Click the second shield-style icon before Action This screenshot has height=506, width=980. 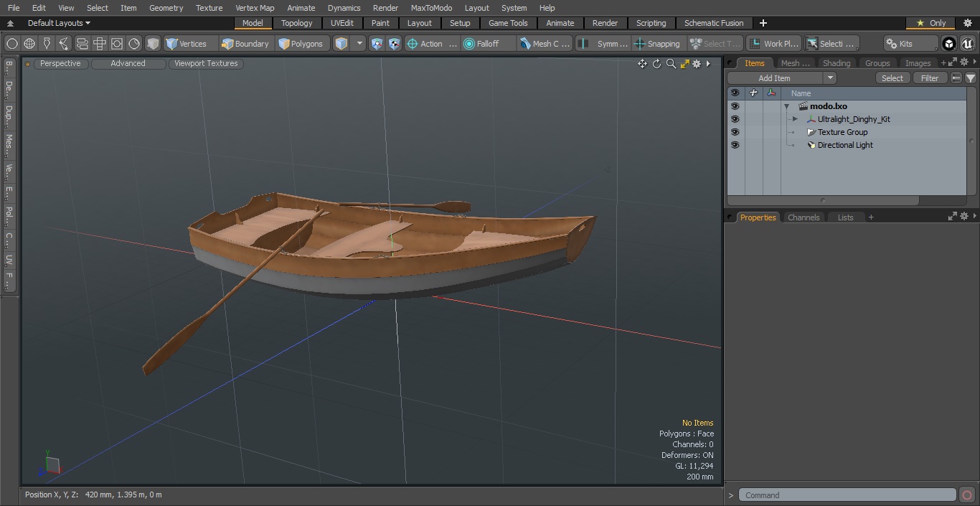394,44
